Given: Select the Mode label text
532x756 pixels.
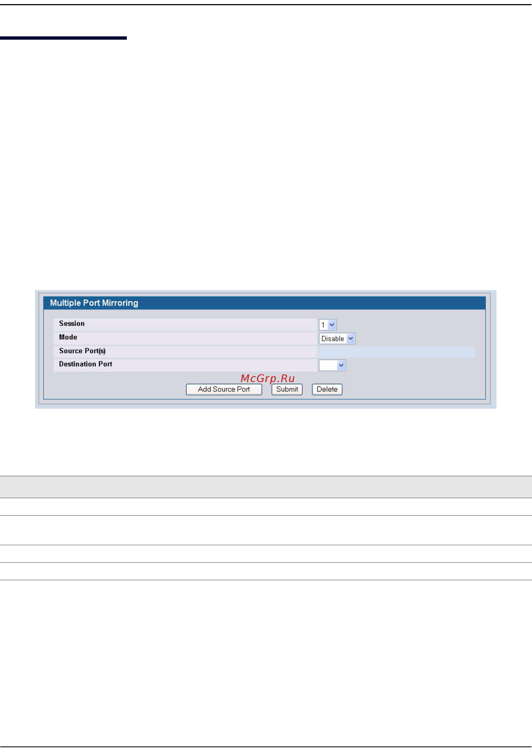Looking at the screenshot, I should pyautogui.click(x=68, y=337).
